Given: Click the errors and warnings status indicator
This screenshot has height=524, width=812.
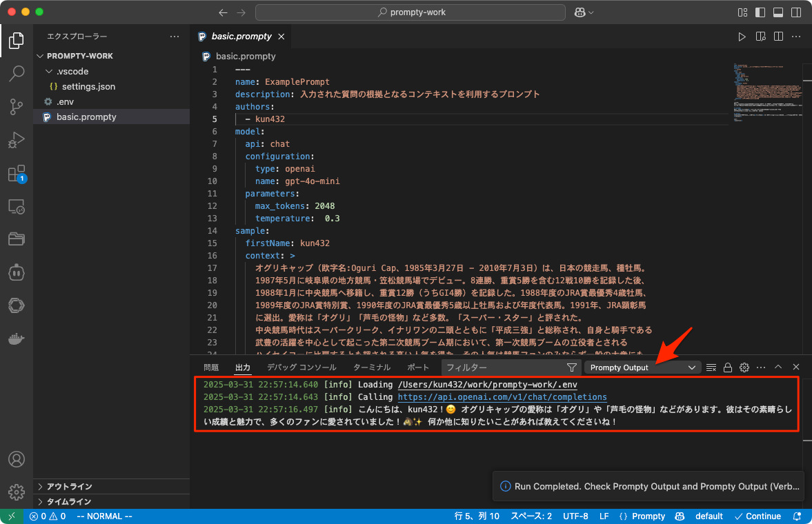Looking at the screenshot, I should pyautogui.click(x=48, y=516).
